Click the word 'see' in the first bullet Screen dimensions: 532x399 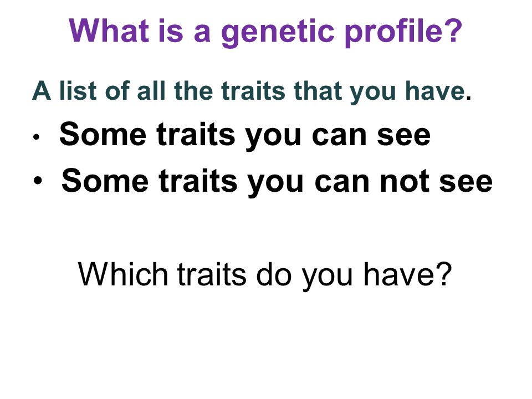click(404, 137)
